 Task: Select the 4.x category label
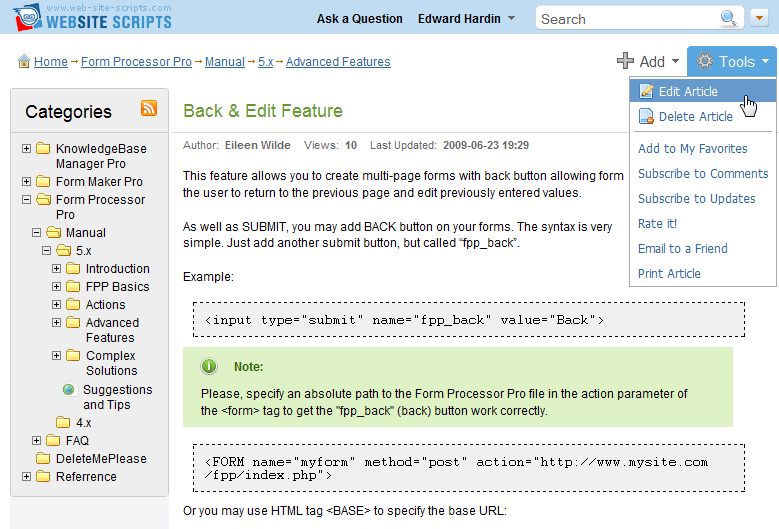pyautogui.click(x=83, y=423)
